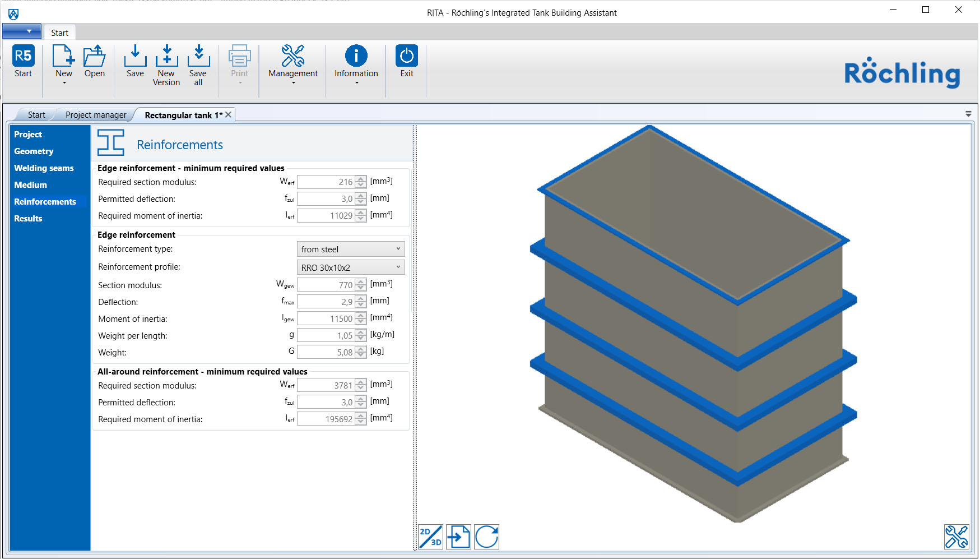Click the New Version save icon
This screenshot has width=980, height=559.
pos(166,57)
